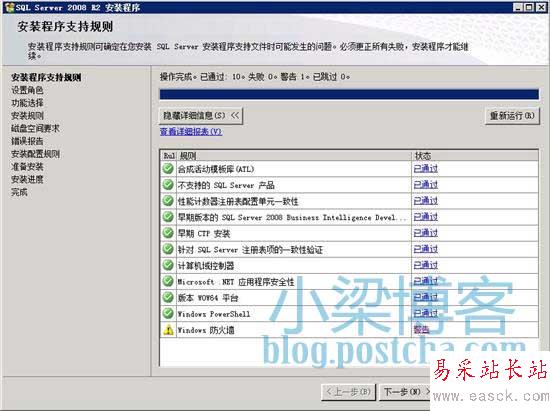This screenshot has width=550, height=411.
Task: Select 设置角色 step in sidebar
Action: pyautogui.click(x=27, y=90)
